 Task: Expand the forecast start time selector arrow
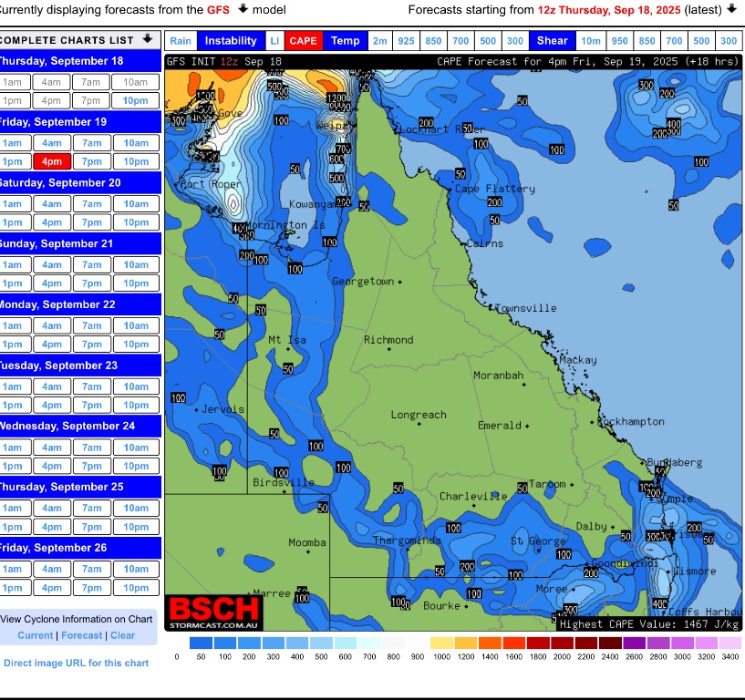[731, 9]
